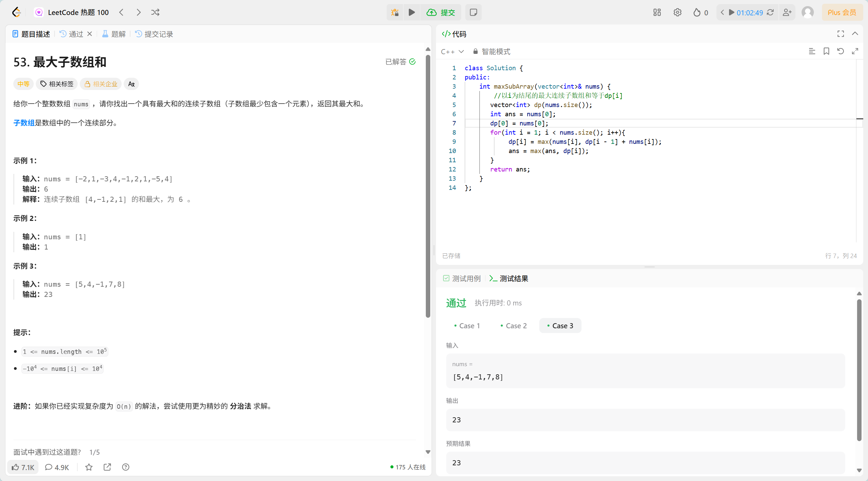Shuffle to a random problem
This screenshot has width=868, height=481.
point(155,13)
